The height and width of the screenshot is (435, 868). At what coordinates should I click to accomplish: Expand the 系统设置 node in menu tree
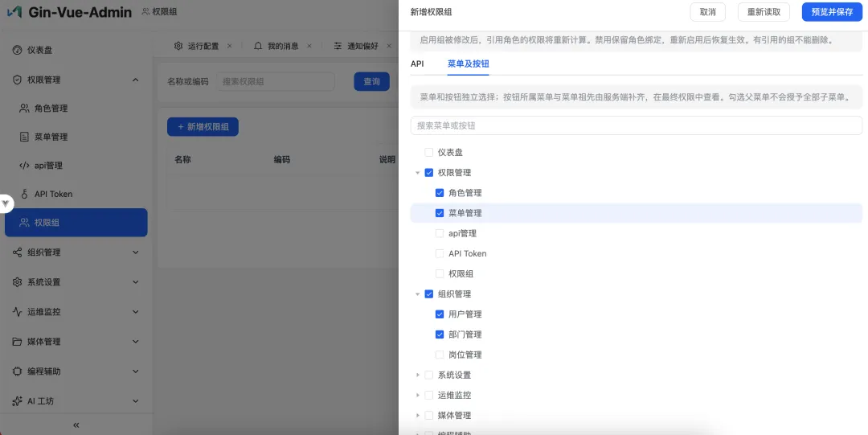418,375
